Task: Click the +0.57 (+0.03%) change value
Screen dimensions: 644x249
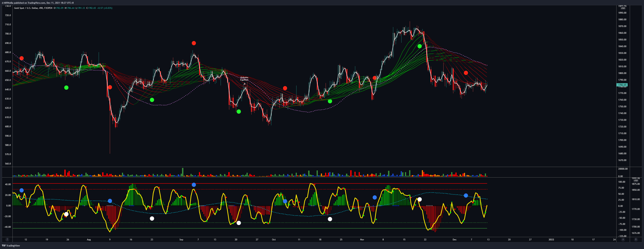Action: point(105,8)
